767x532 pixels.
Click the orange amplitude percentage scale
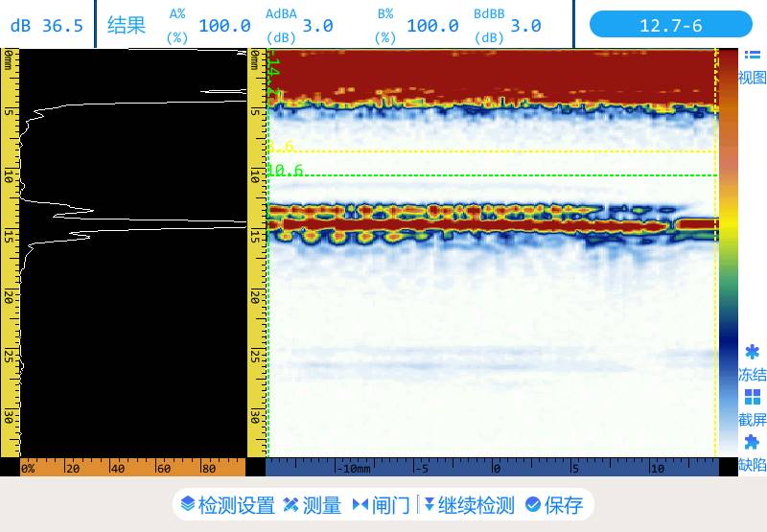click(x=132, y=469)
